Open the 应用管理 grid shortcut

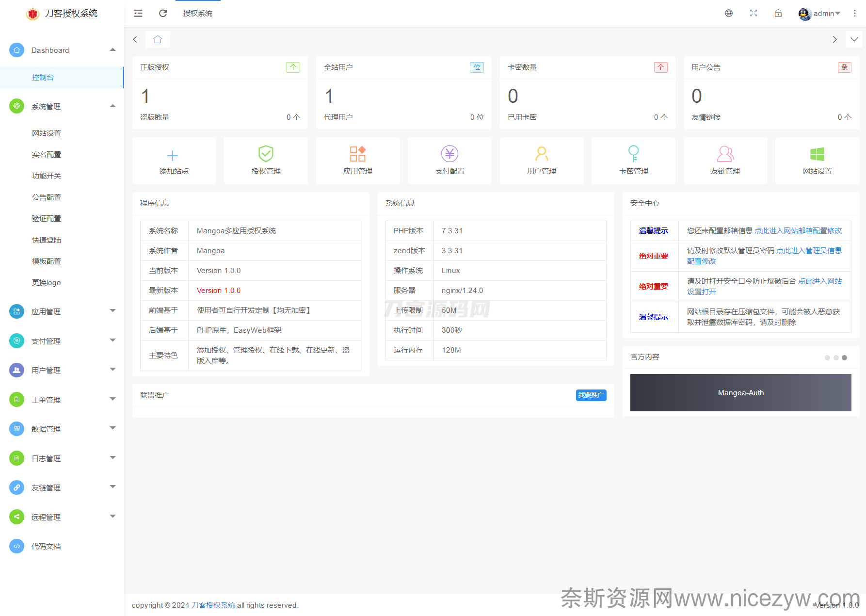[x=358, y=161]
